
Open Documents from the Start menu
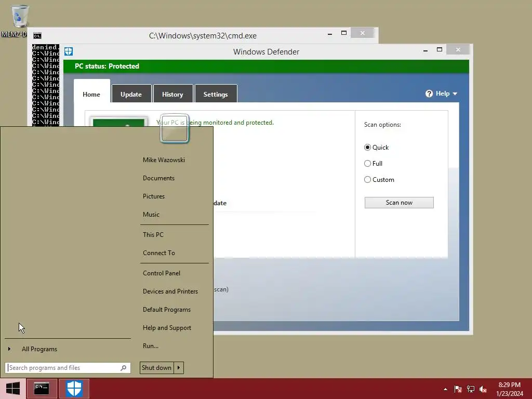point(159,178)
